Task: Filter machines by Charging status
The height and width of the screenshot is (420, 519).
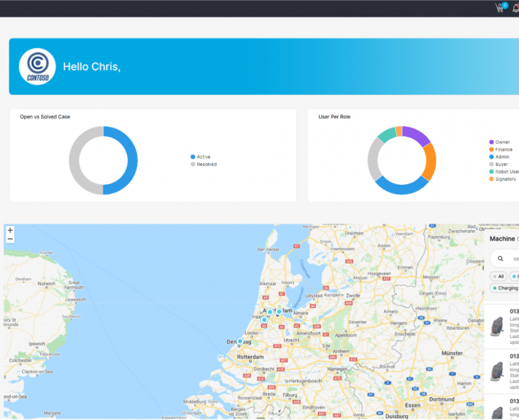Action: [x=505, y=288]
